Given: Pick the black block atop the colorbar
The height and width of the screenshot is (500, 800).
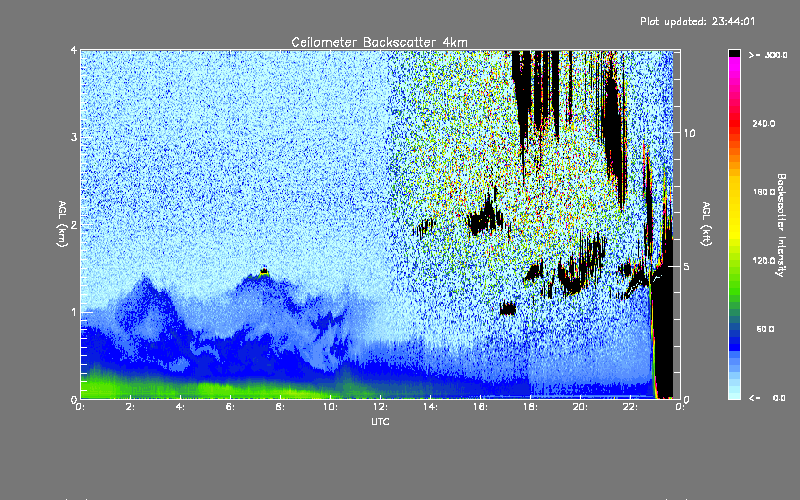Looking at the screenshot, I should pos(734,53).
